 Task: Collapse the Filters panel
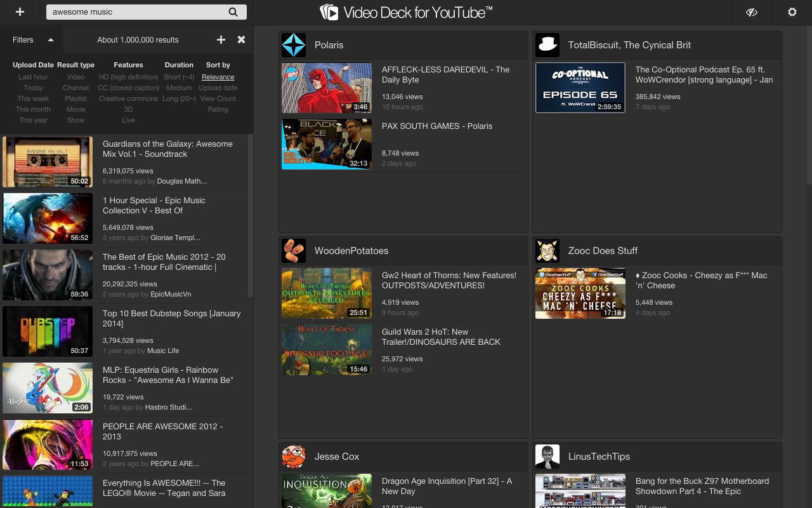(51, 39)
